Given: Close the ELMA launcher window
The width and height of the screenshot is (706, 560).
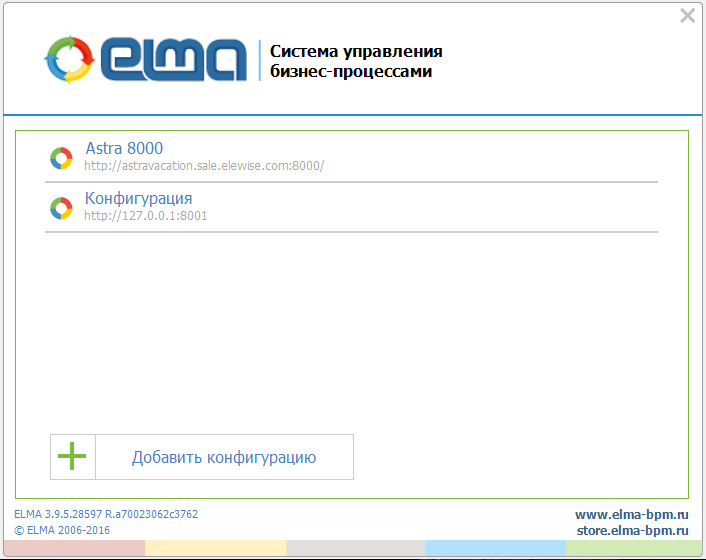Looking at the screenshot, I should click(688, 16).
